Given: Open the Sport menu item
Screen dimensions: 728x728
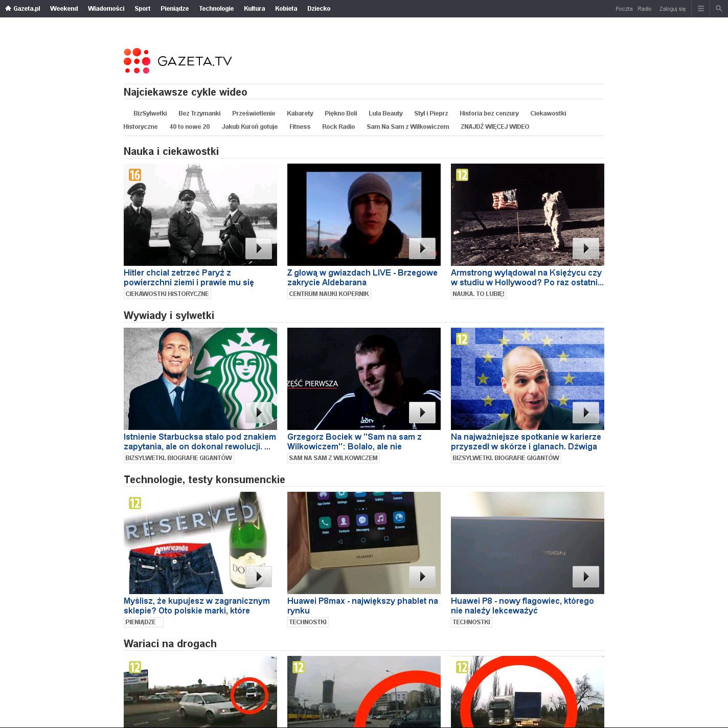Looking at the screenshot, I should pyautogui.click(x=142, y=9).
